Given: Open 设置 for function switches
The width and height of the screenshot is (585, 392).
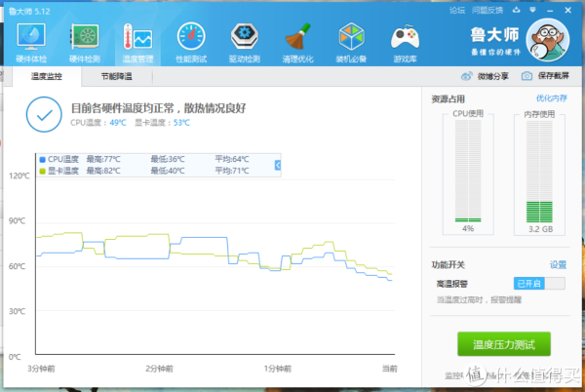Looking at the screenshot, I should click(x=558, y=265).
